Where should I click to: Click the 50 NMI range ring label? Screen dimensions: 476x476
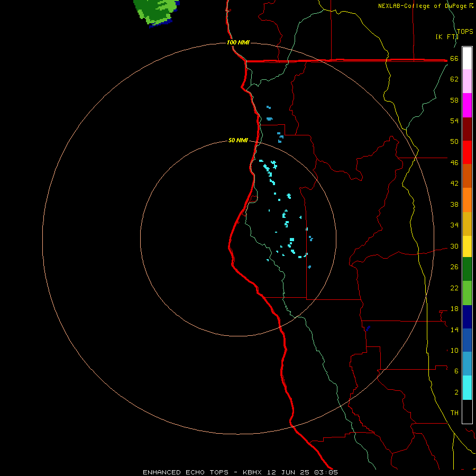pyautogui.click(x=238, y=140)
